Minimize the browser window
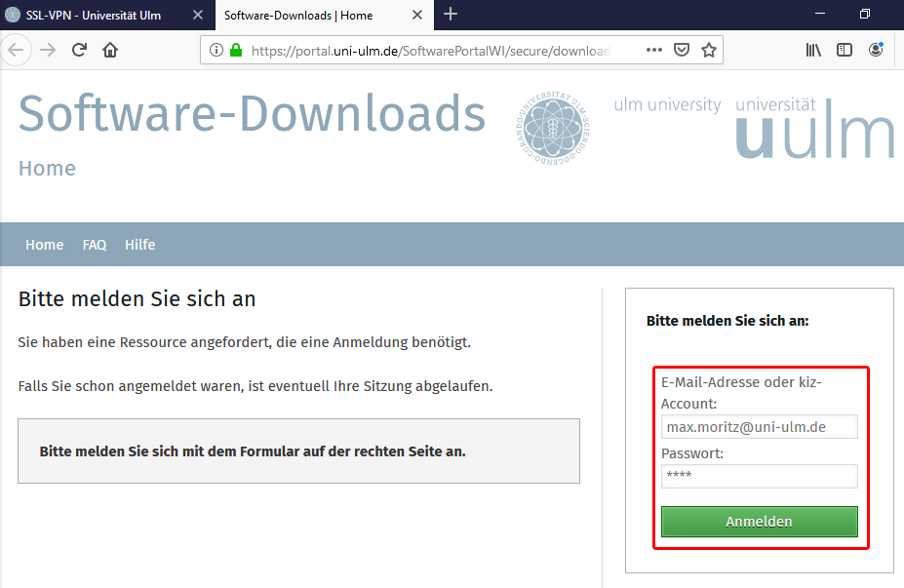The image size is (904, 588). pyautogui.click(x=820, y=14)
